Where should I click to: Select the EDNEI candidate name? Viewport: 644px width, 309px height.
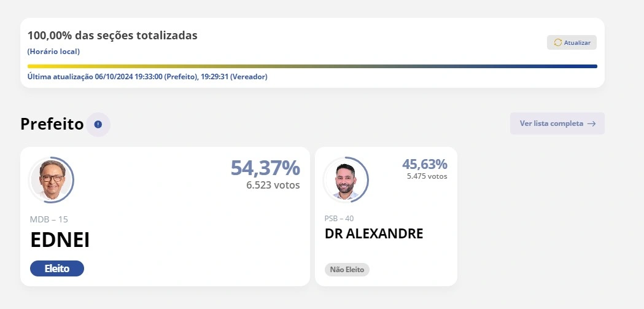60,240
